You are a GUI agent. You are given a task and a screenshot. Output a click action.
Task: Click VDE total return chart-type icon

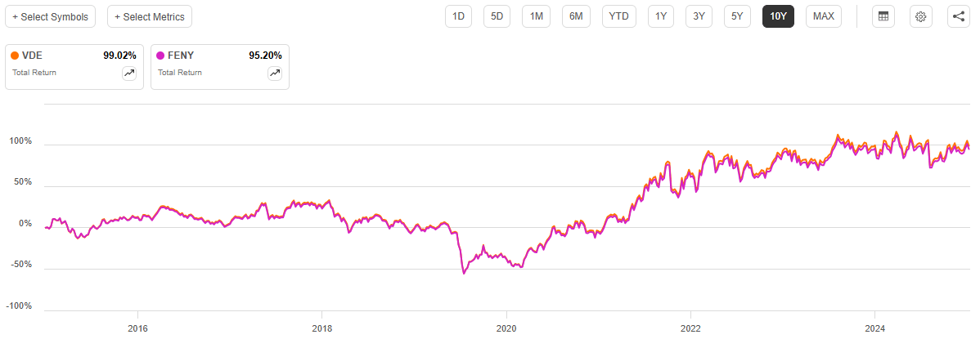point(129,74)
